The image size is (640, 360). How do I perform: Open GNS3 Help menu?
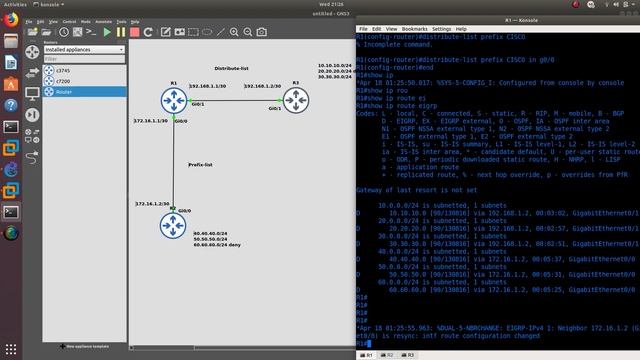coord(135,22)
